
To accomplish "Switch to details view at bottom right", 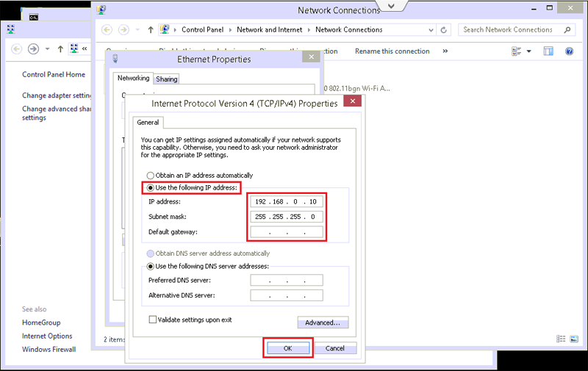I will pos(562,339).
